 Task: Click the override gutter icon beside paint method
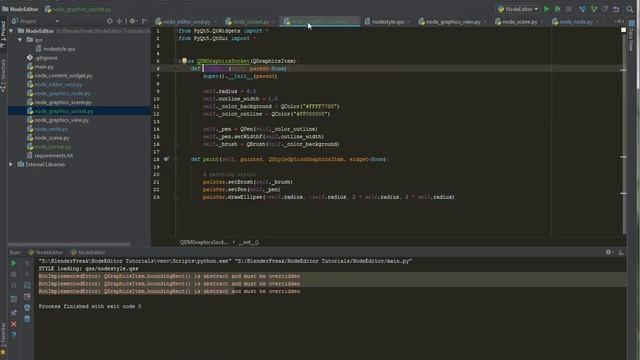click(167, 159)
